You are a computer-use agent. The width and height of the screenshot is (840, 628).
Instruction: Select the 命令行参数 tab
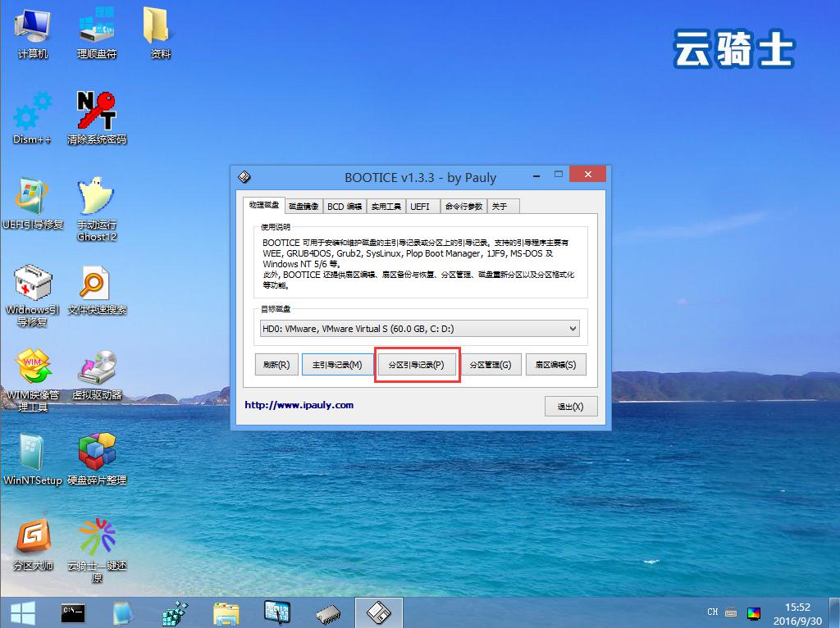(x=463, y=207)
